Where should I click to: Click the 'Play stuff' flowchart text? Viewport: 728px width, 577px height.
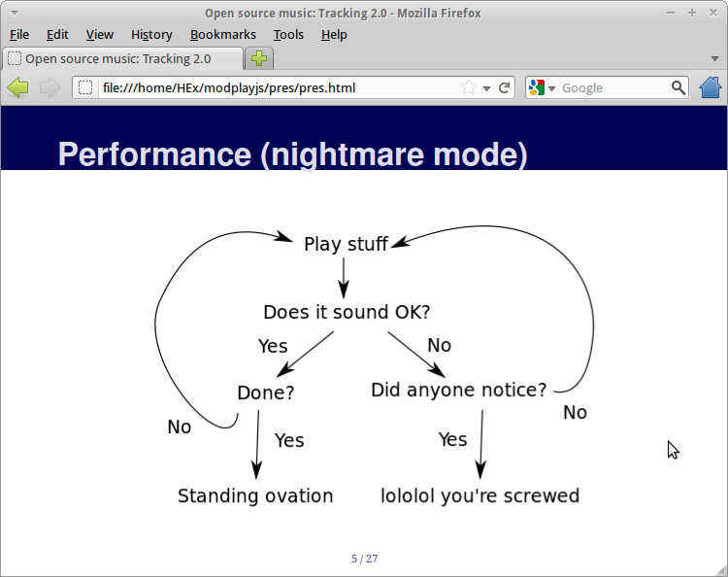pos(346,245)
